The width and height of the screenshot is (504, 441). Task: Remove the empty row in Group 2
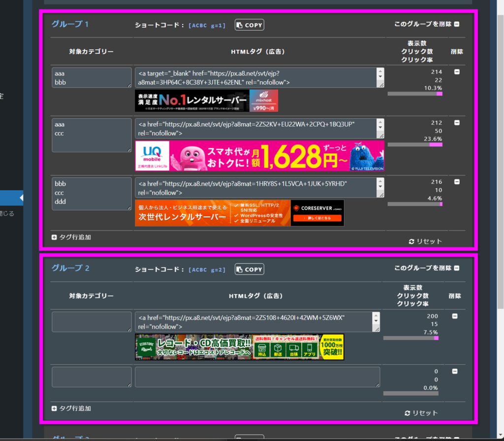pos(455,372)
